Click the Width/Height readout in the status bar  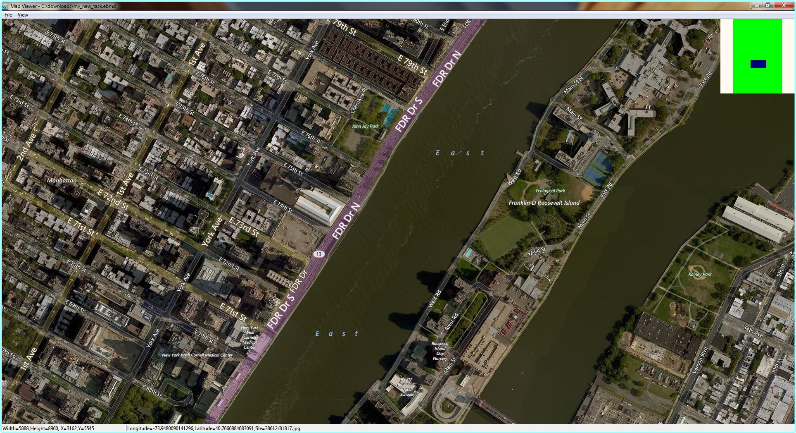coord(49,428)
